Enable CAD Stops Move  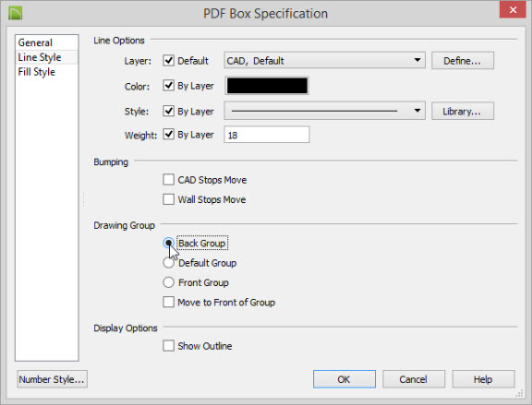pos(169,180)
